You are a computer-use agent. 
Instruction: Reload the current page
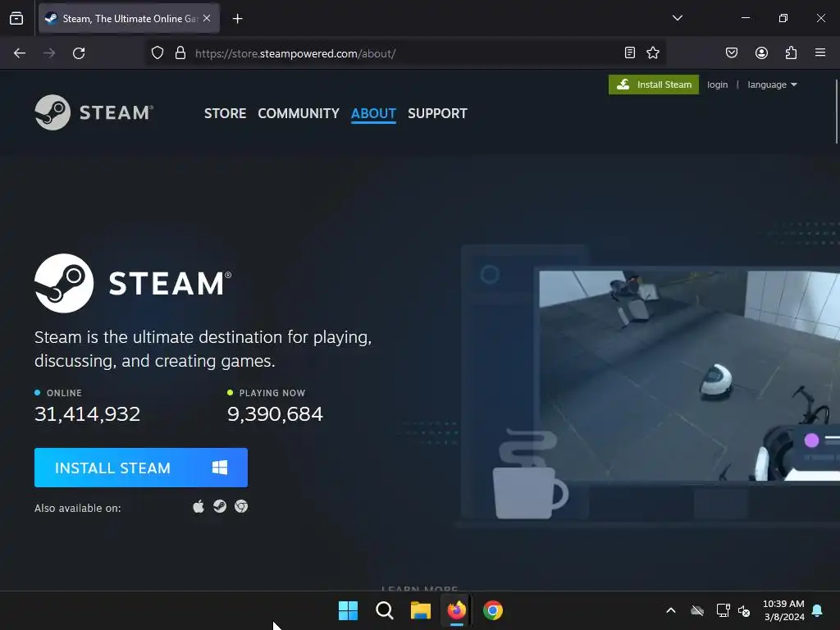(79, 53)
